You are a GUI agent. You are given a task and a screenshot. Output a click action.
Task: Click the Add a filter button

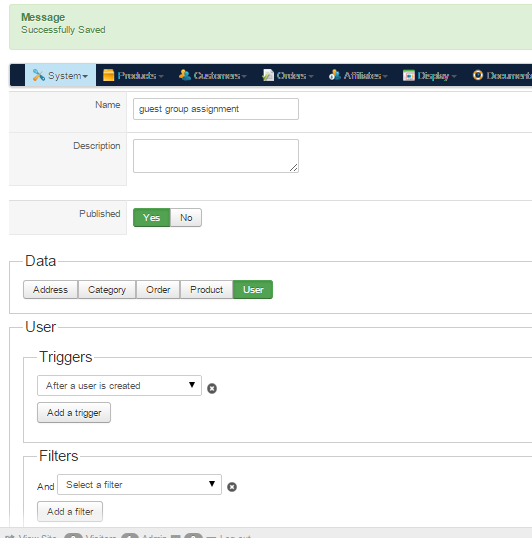tap(70, 512)
